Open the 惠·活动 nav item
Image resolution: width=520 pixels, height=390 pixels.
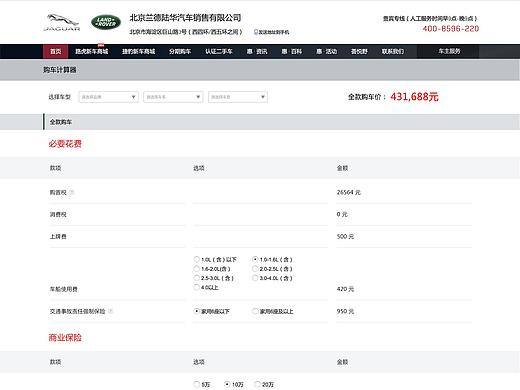[x=327, y=51]
